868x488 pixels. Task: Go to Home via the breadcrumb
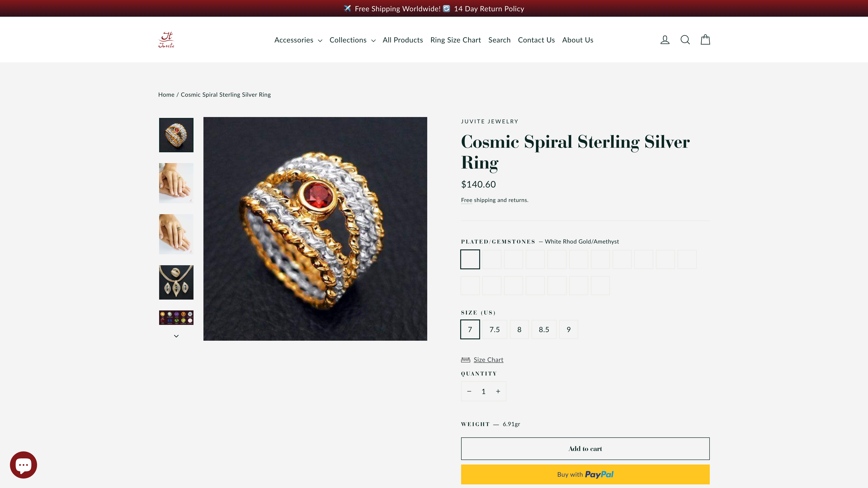click(166, 95)
